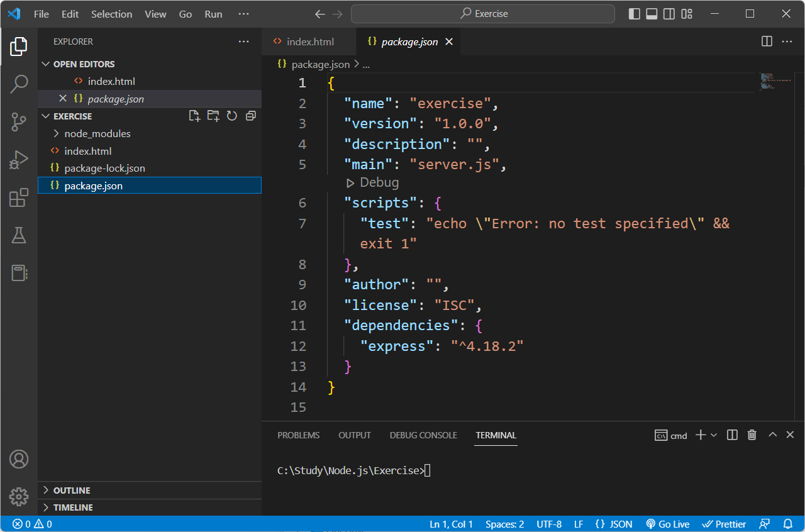Add a new terminal with plus icon
This screenshot has width=805, height=532.
[x=701, y=435]
